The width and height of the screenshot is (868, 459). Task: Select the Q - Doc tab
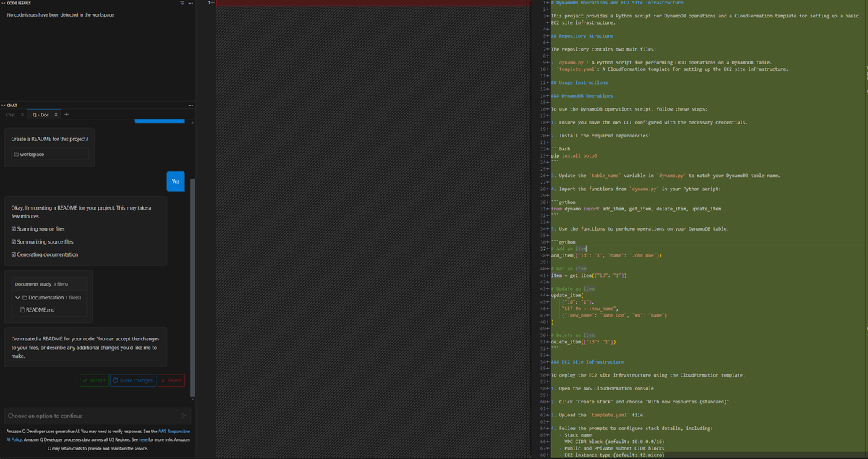pyautogui.click(x=41, y=115)
